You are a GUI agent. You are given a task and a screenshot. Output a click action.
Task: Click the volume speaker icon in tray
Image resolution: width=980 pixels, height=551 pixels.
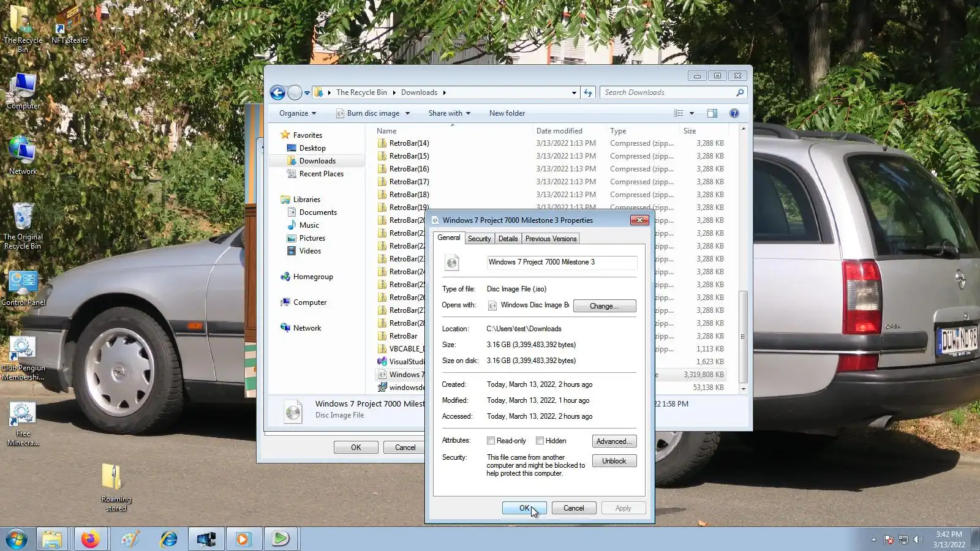point(918,539)
